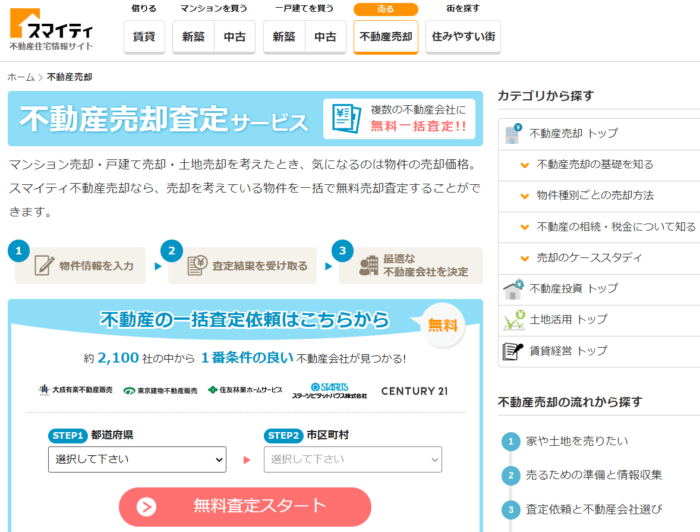
Task: Click the number 3 circle for 査定依頼と不動産会社選び
Action: pyautogui.click(x=511, y=510)
